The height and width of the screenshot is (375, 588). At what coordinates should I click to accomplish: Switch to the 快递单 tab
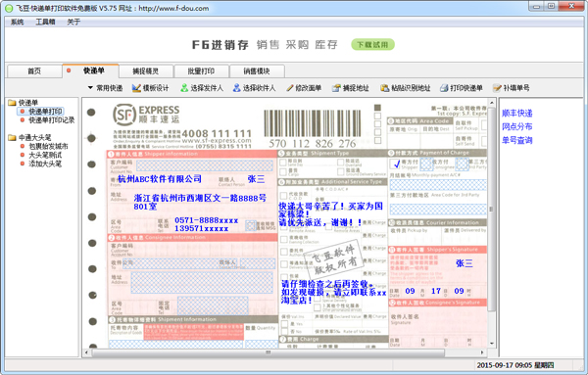91,70
